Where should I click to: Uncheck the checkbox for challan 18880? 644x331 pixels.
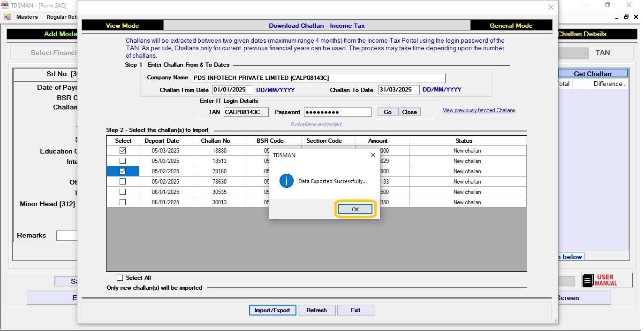coord(122,151)
